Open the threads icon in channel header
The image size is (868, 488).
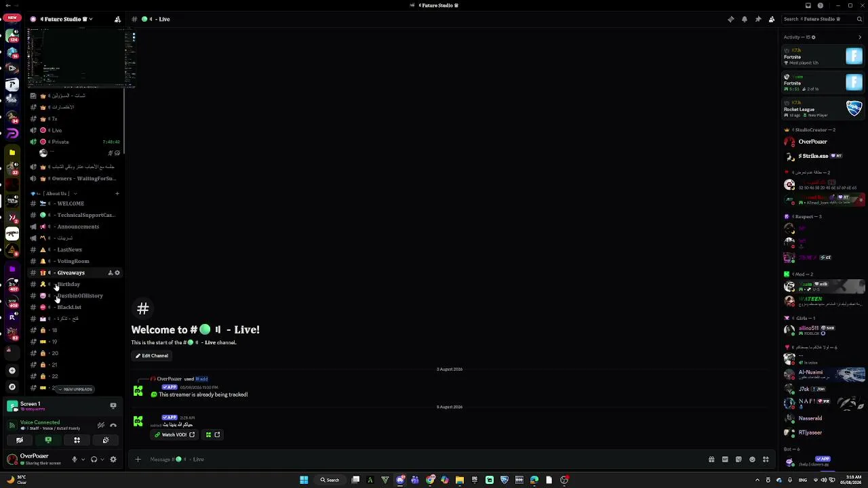click(x=731, y=19)
